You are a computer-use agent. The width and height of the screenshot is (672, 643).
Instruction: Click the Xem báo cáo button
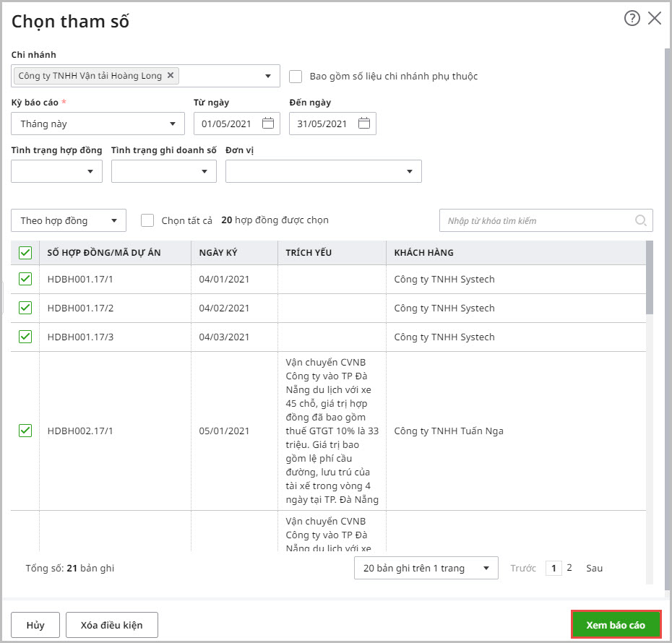(x=616, y=625)
